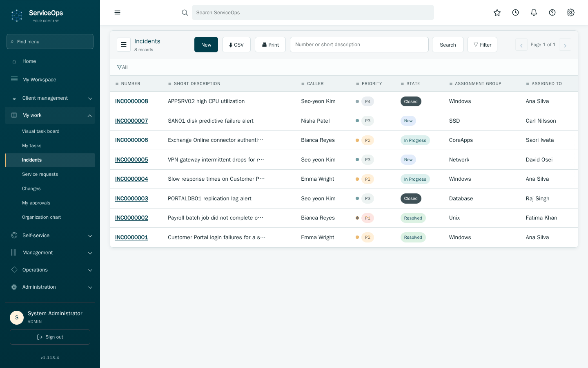The height and width of the screenshot is (368, 588).
Task: Go to previous page arrow
Action: tap(521, 45)
